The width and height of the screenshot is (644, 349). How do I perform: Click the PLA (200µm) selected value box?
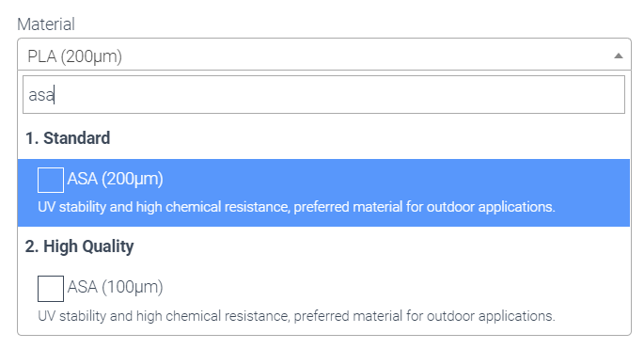[324, 55]
